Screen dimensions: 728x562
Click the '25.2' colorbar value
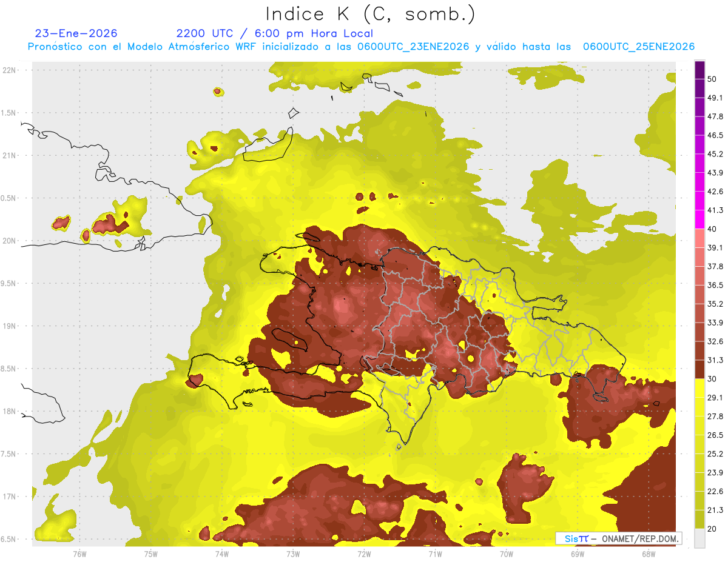click(x=715, y=454)
